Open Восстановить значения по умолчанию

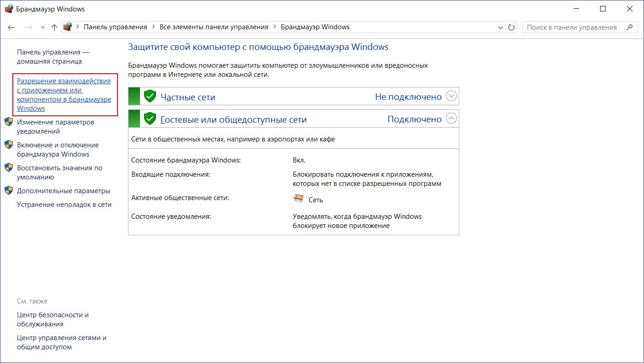[x=59, y=173]
